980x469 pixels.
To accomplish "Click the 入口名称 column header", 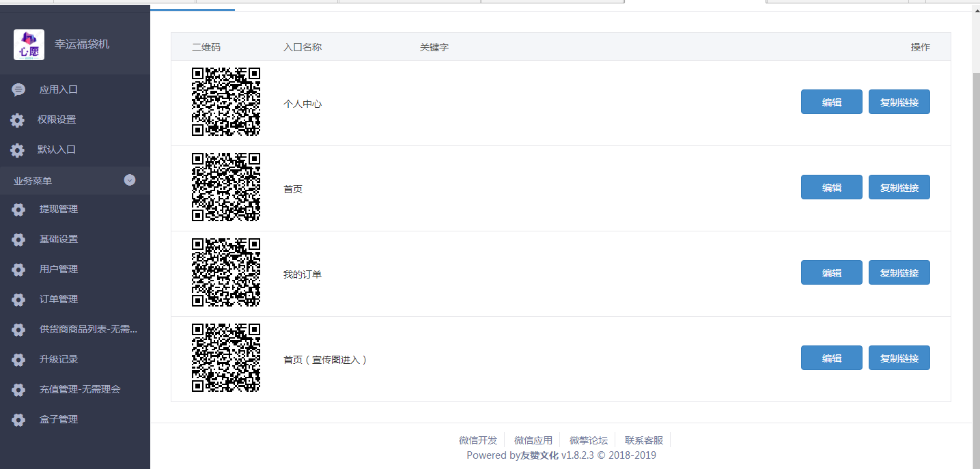I will point(303,47).
